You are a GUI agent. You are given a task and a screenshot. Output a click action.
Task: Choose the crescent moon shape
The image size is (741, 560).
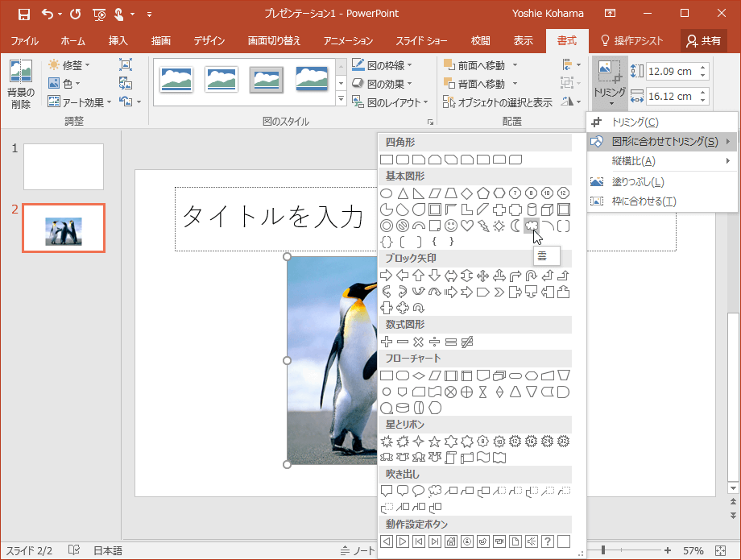[515, 226]
